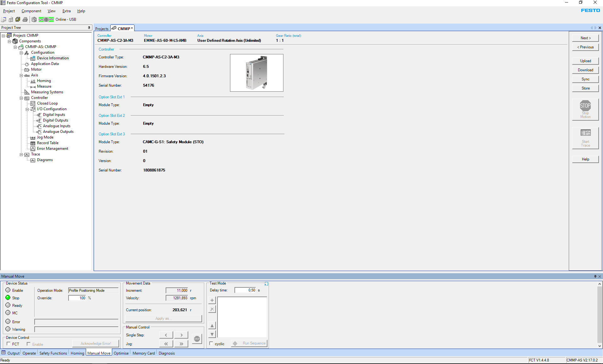Click the Print toolbar icon
The height and width of the screenshot is (364, 603).
pos(25,19)
